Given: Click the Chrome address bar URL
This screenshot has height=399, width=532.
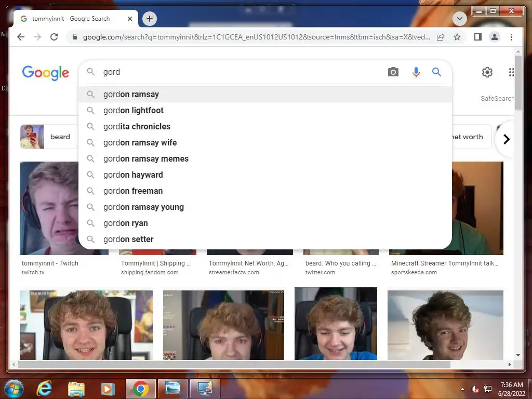Looking at the screenshot, I should click(x=257, y=37).
